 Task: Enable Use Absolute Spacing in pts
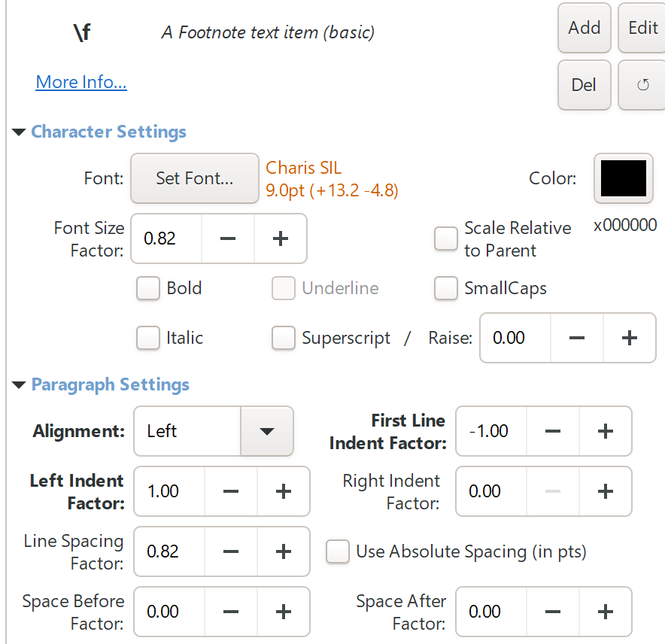coord(338,551)
